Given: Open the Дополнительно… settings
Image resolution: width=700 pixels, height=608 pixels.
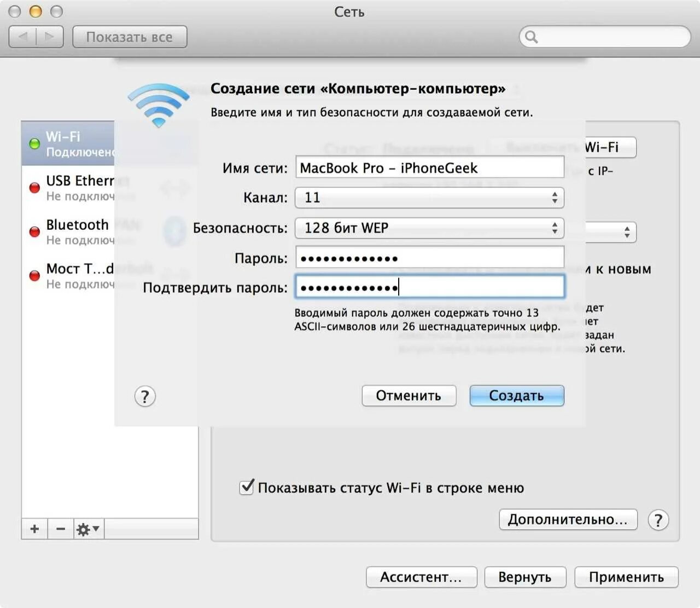Looking at the screenshot, I should point(568,519).
